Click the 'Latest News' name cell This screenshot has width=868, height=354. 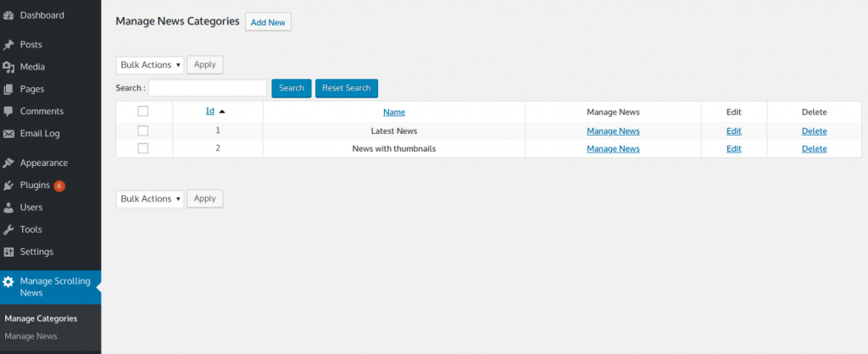click(394, 131)
